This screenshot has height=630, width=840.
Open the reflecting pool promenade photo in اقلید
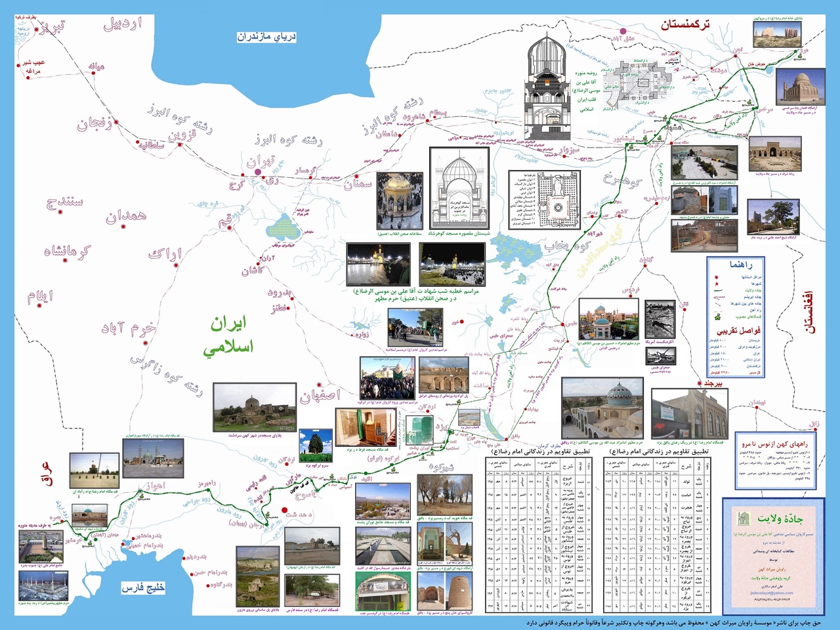pyautogui.click(x=383, y=546)
